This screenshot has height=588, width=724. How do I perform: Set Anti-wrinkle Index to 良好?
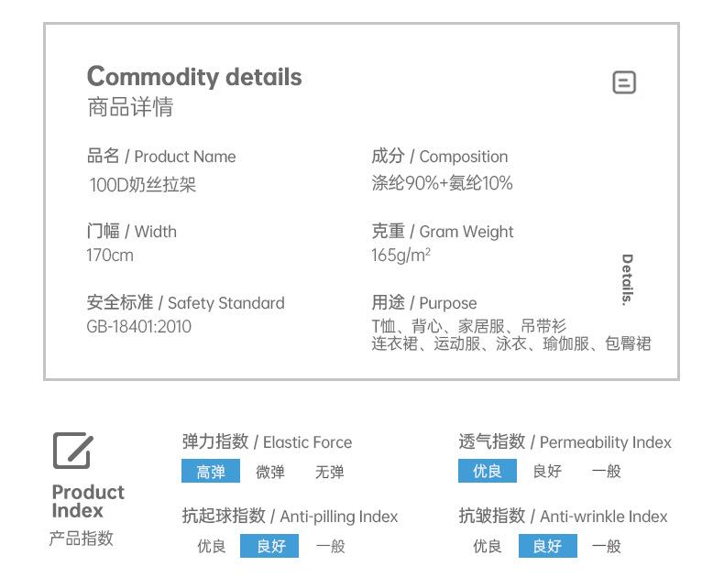[547, 547]
